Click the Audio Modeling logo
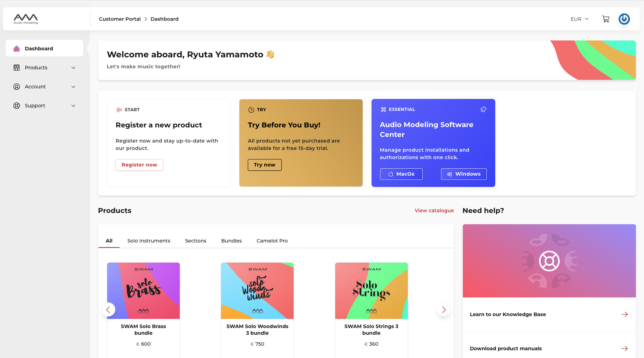644x358 pixels. pos(26,19)
